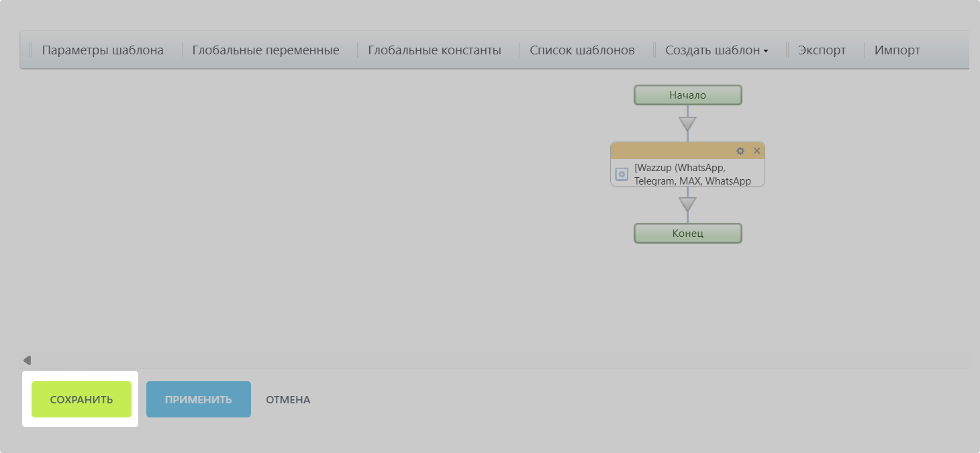The width and height of the screenshot is (980, 453).
Task: Click Импорт in the toolbar
Action: click(x=897, y=50)
